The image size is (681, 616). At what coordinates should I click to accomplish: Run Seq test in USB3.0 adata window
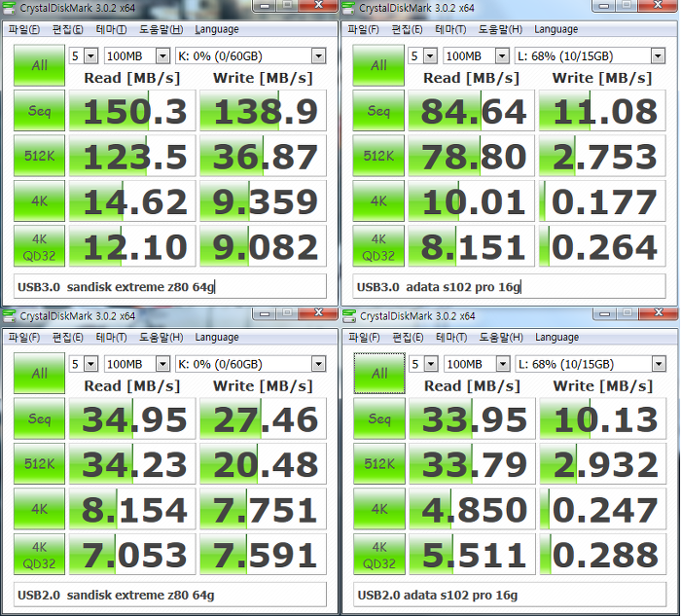378,110
